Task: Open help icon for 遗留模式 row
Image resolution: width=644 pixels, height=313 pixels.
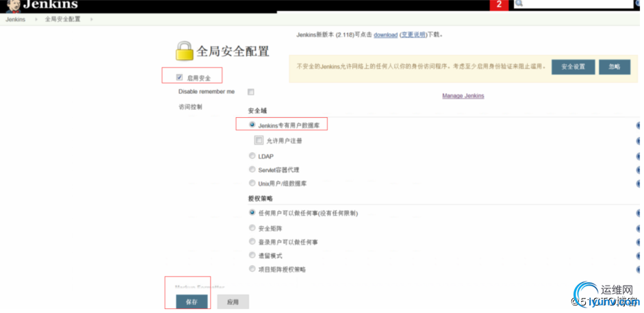Action: (x=639, y=256)
